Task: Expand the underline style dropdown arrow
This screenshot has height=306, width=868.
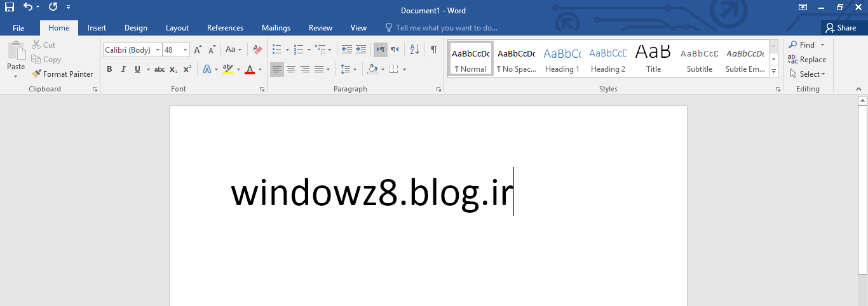Action: coord(148,69)
